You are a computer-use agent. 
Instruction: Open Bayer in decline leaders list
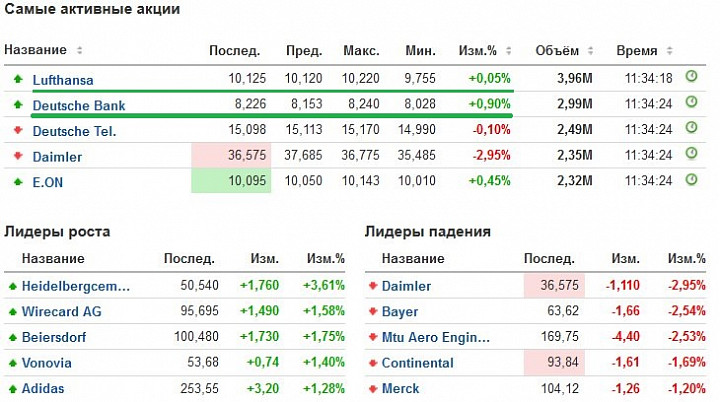coord(399,312)
